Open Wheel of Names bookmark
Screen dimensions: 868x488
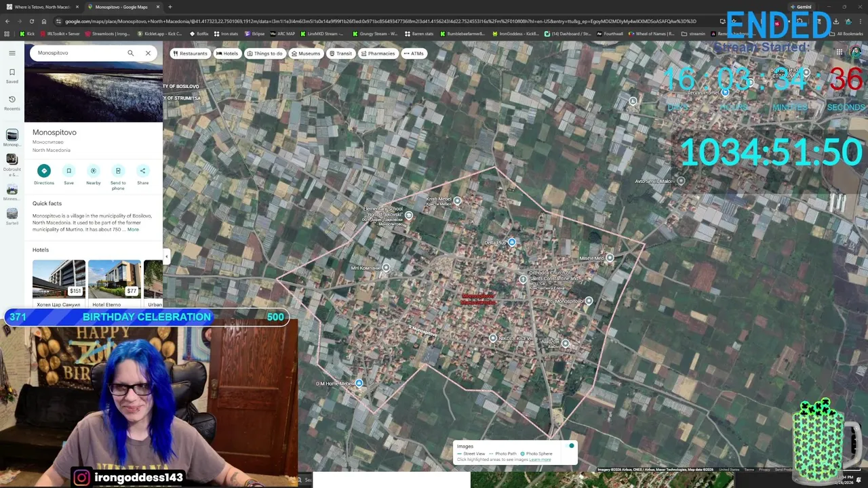click(x=652, y=34)
